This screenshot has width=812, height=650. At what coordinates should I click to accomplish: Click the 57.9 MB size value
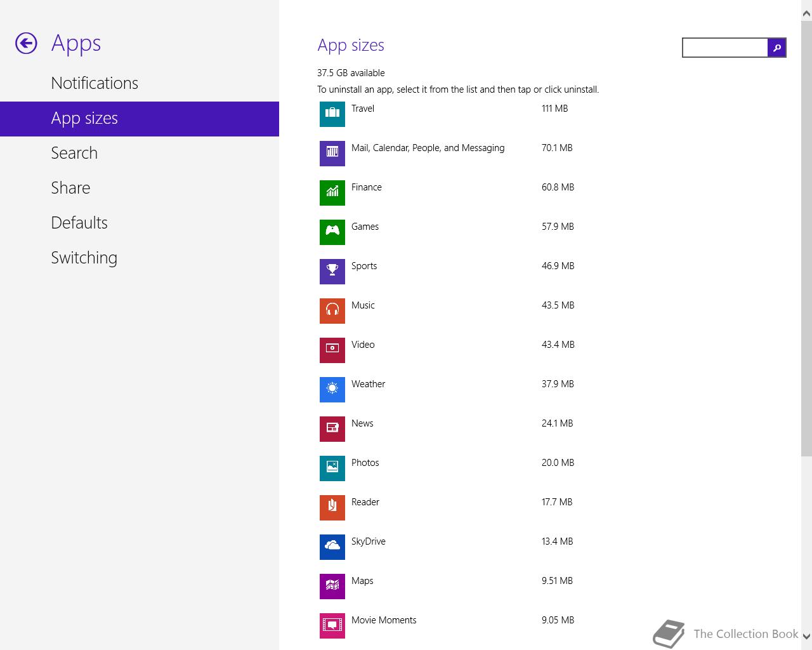click(x=558, y=227)
